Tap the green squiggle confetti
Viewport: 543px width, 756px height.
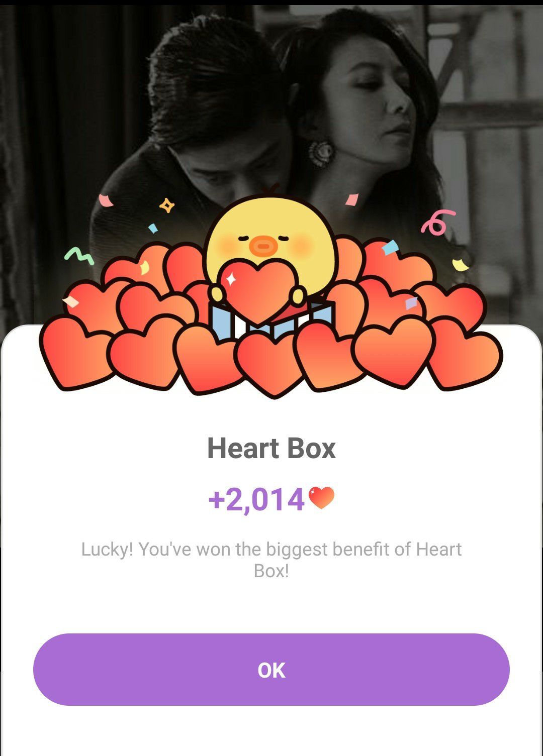pyautogui.click(x=78, y=255)
